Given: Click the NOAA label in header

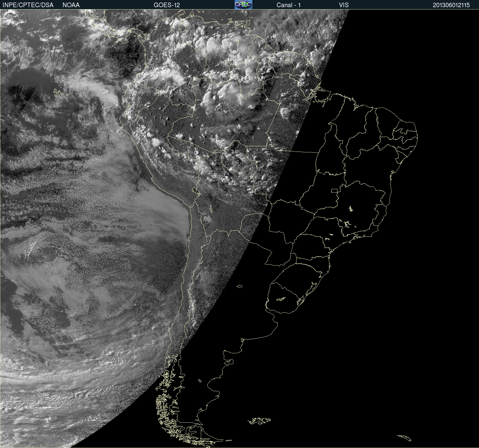Looking at the screenshot, I should coord(71,5).
